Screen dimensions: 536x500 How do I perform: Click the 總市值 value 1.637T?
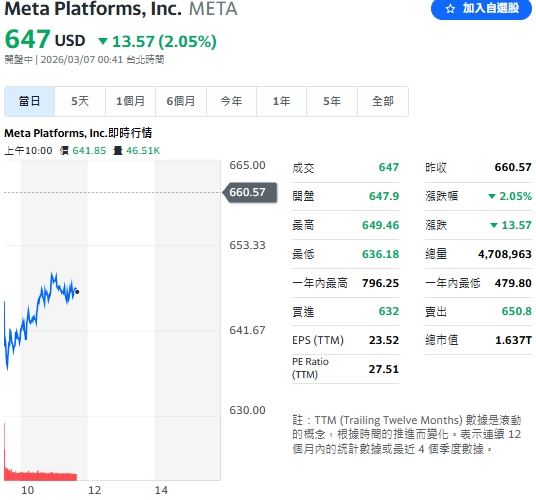[513, 340]
